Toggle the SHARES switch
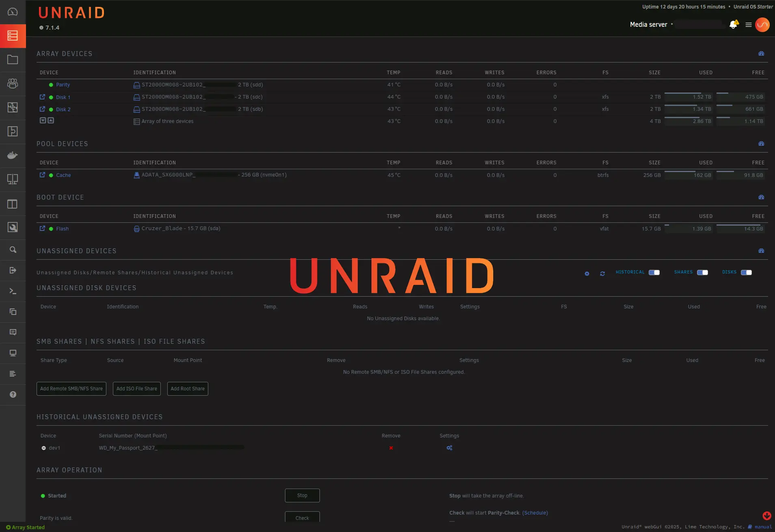This screenshot has width=775, height=532. click(702, 272)
